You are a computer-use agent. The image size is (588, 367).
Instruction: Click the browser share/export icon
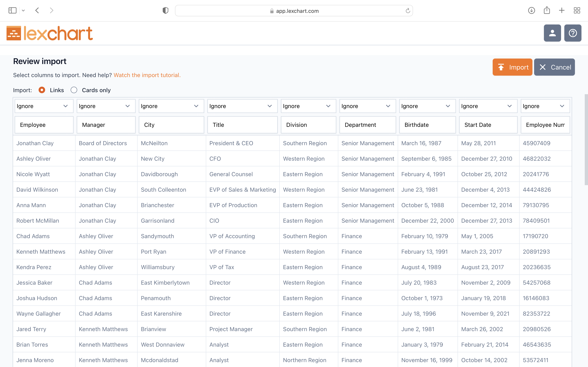547,11
